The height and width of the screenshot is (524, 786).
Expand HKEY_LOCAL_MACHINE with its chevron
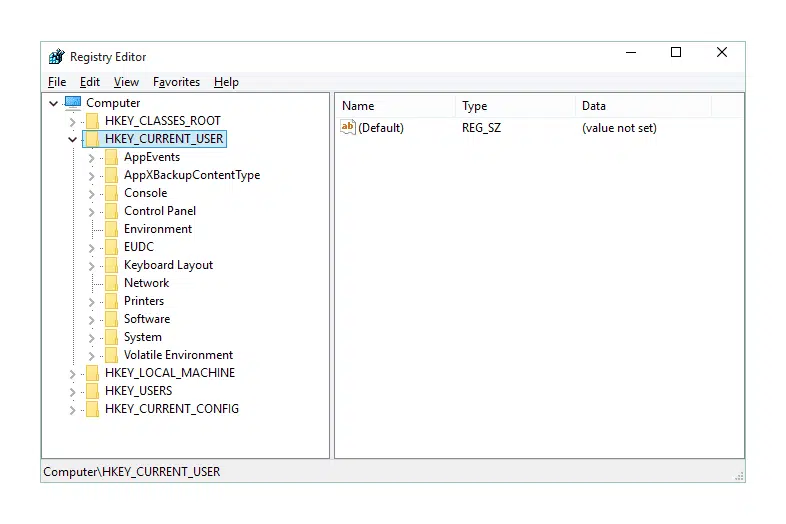[72, 374]
